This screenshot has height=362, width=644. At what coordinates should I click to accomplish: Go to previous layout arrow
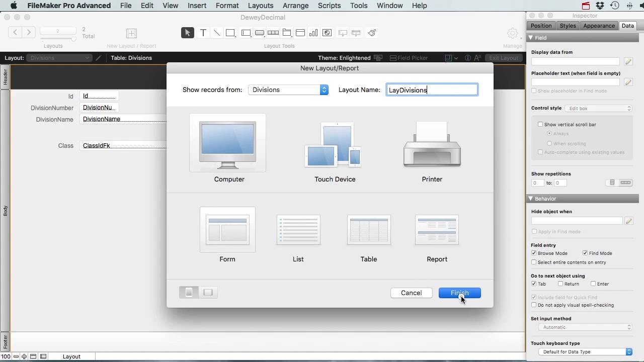(x=15, y=32)
